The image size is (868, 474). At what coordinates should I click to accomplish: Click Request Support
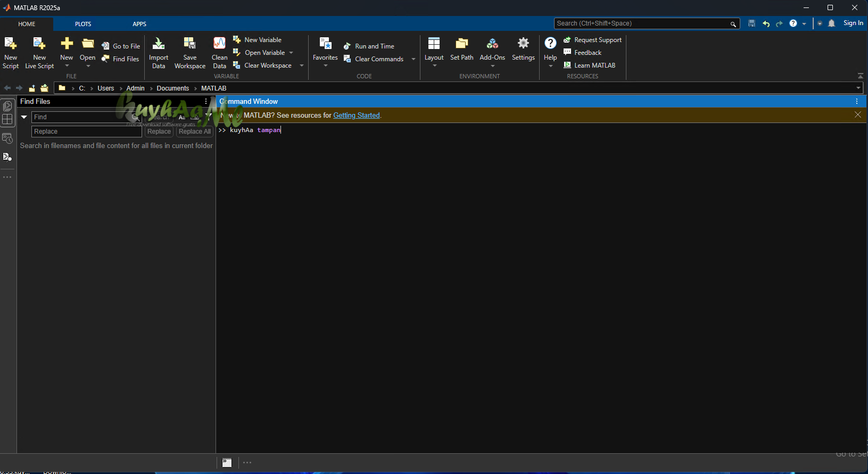point(593,40)
